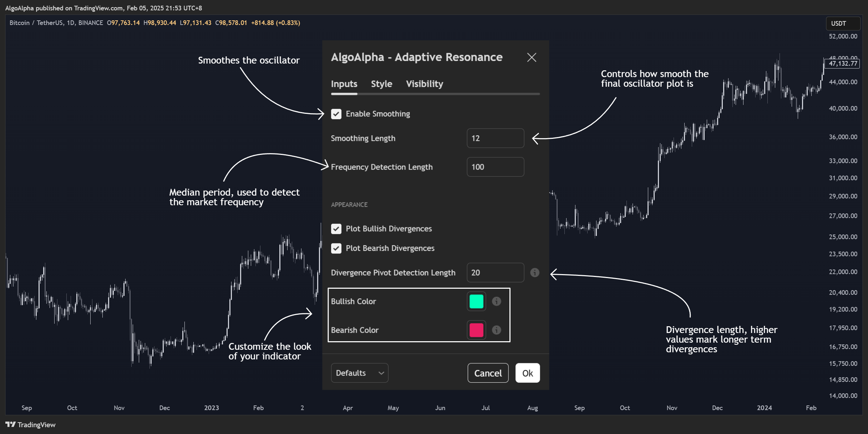Click the Cancel button
868x434 pixels.
[488, 373]
